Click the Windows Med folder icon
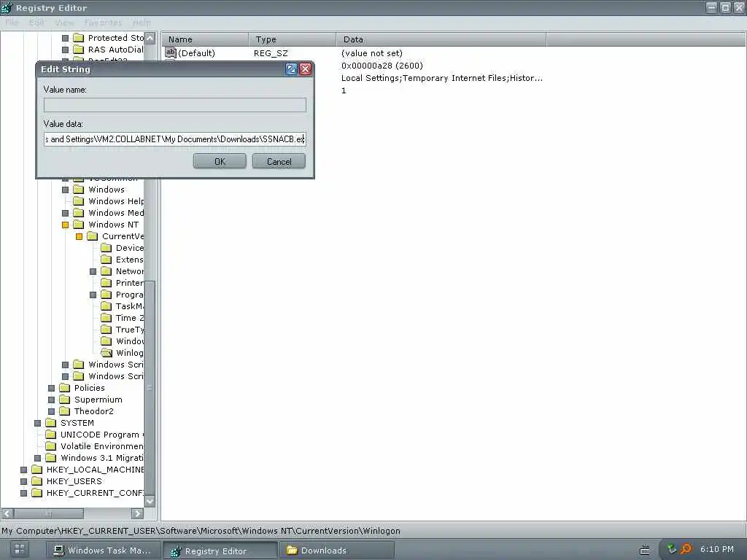This screenshot has width=747, height=560. tap(79, 213)
